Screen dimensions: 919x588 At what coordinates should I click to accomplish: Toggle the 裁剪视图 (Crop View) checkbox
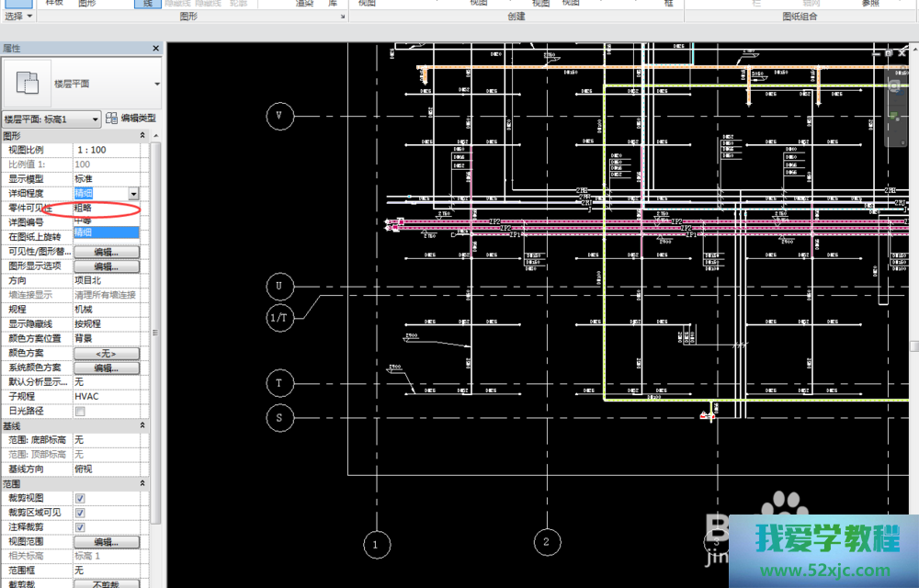[x=80, y=498]
